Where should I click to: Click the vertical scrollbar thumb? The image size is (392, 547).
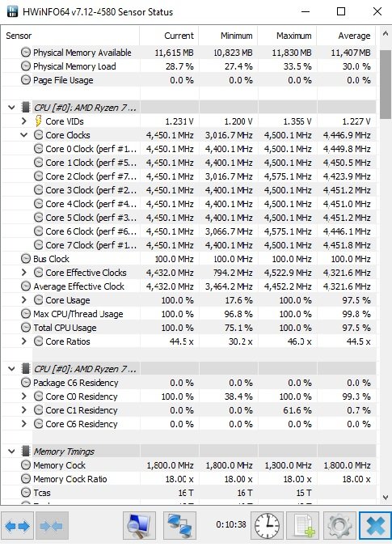(x=385, y=84)
